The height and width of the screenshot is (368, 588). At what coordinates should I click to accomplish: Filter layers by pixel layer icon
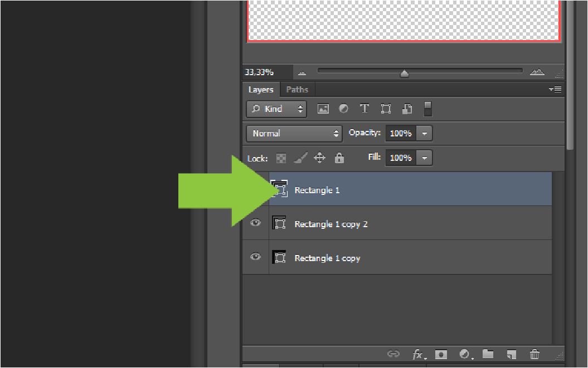tap(323, 109)
